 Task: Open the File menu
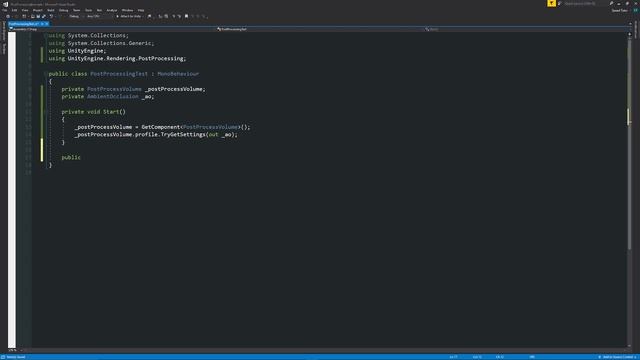click(4, 10)
